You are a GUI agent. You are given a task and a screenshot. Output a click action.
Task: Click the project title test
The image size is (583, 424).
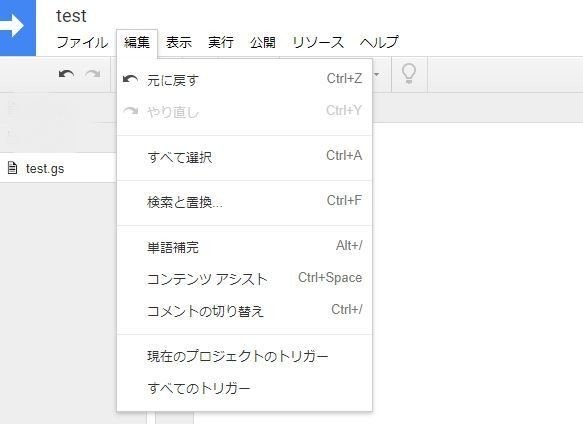click(71, 16)
